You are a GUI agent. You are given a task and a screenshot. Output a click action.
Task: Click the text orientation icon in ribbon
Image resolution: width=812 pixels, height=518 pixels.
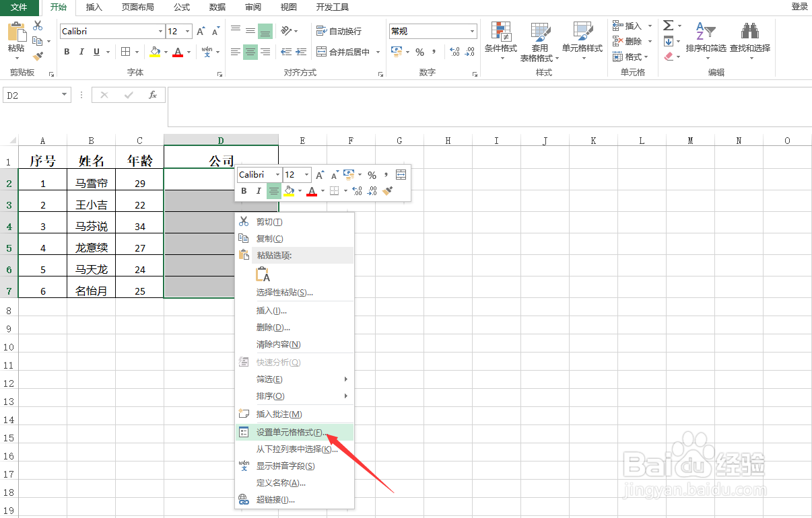pyautogui.click(x=286, y=31)
